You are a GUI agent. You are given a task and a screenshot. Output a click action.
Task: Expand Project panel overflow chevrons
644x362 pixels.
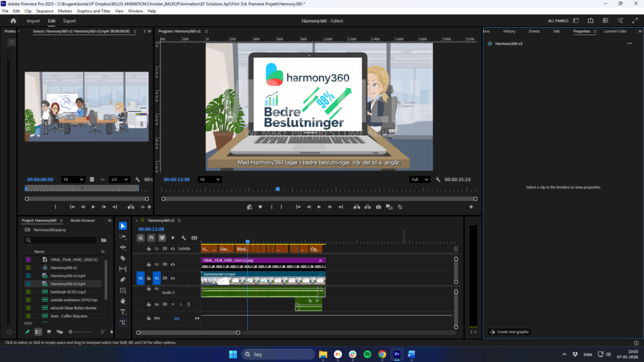109,221
